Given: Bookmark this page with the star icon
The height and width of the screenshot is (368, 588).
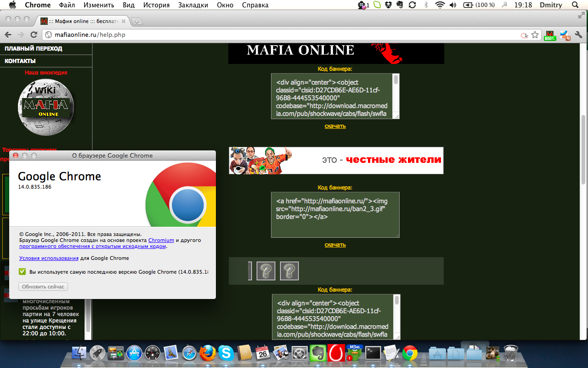Looking at the screenshot, I should (x=535, y=35).
